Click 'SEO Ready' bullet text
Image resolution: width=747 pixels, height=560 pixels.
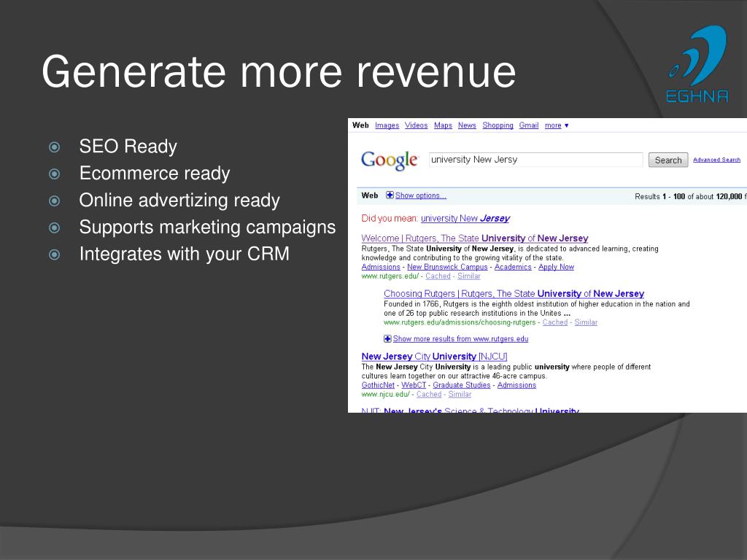click(x=128, y=147)
